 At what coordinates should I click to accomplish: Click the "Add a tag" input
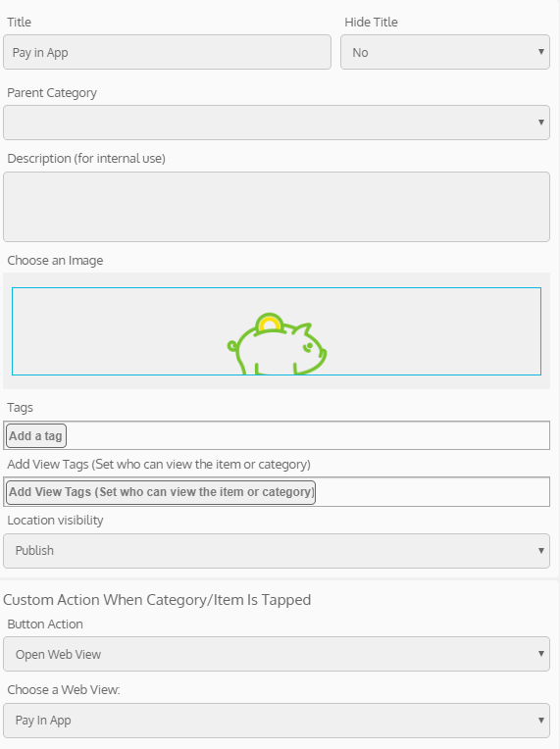click(36, 435)
